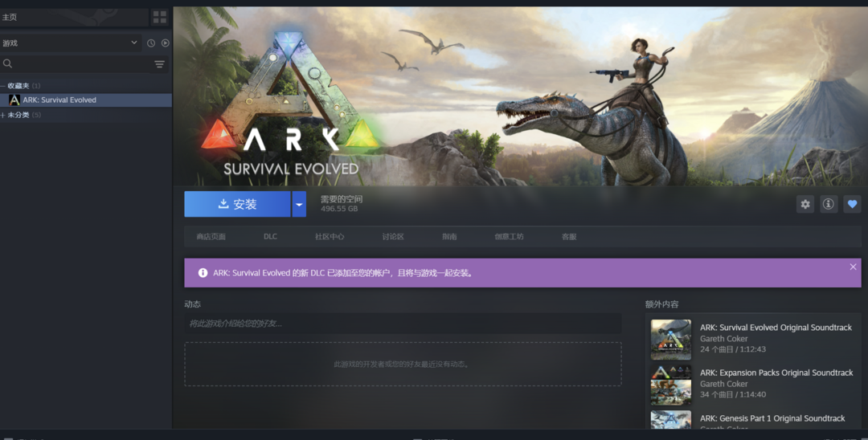Open the 社区中心 tab
This screenshot has height=440, width=868.
click(x=330, y=237)
